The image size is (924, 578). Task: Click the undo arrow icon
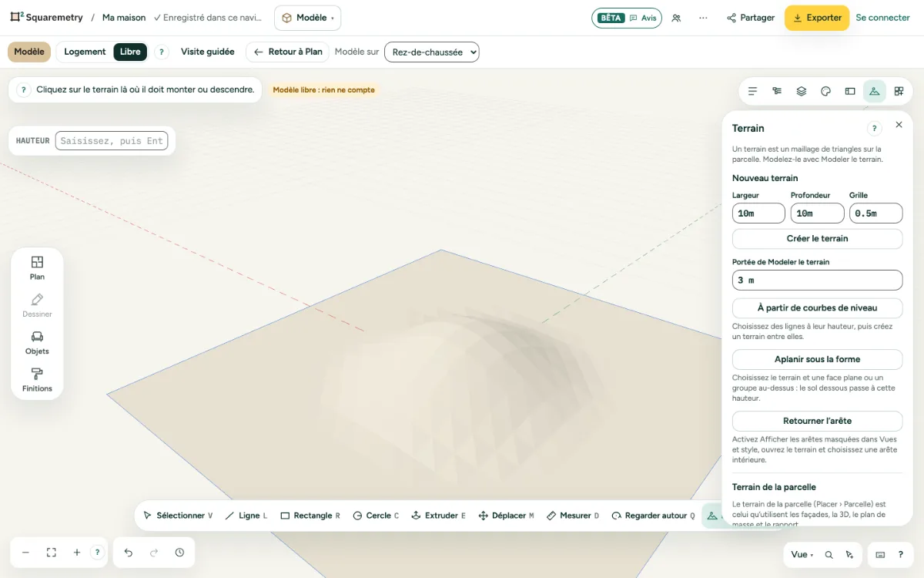click(129, 553)
